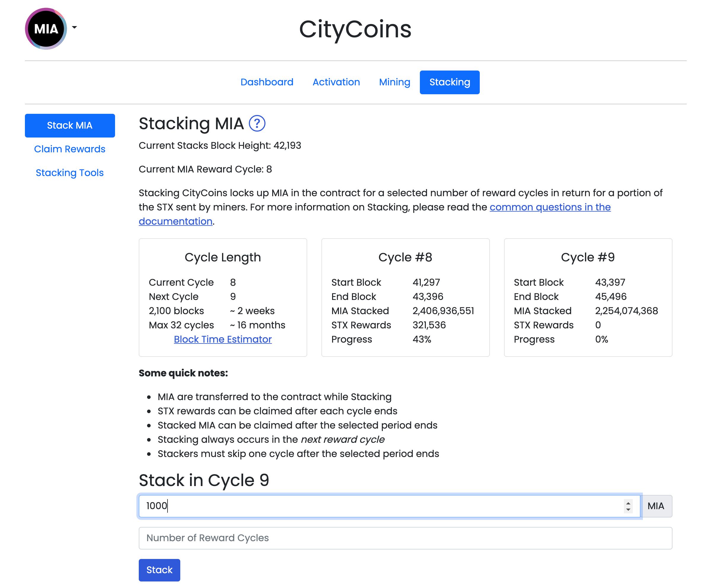The height and width of the screenshot is (588, 714).
Task: Decrease MIA amount with stepper down arrow
Action: point(628,509)
